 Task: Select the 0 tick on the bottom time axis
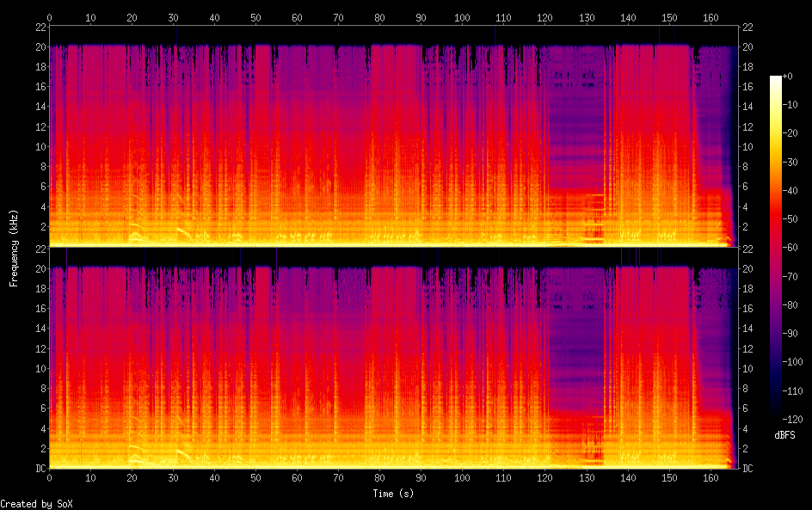click(x=49, y=477)
